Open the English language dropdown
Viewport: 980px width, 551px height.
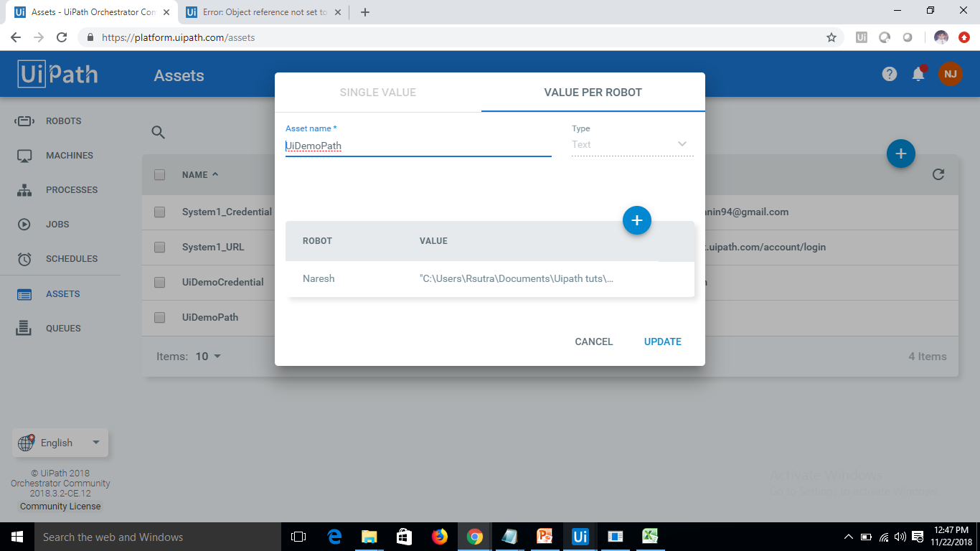(60, 443)
